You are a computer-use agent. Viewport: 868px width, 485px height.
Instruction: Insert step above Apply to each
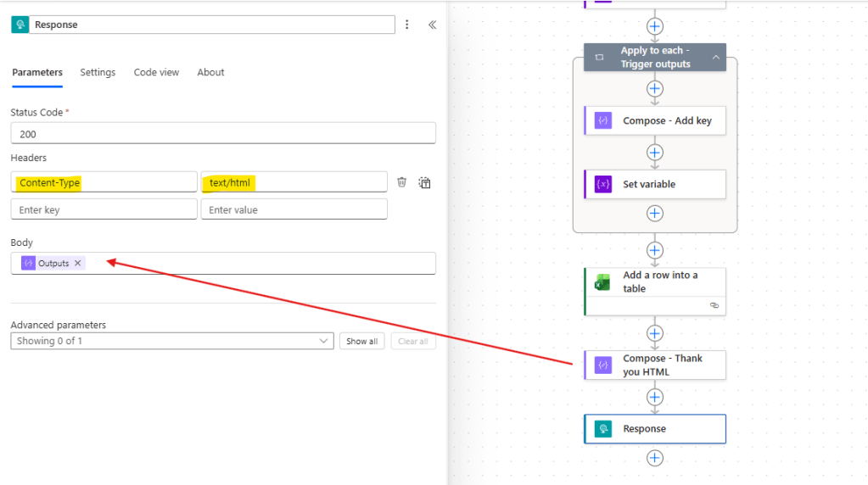(x=655, y=26)
